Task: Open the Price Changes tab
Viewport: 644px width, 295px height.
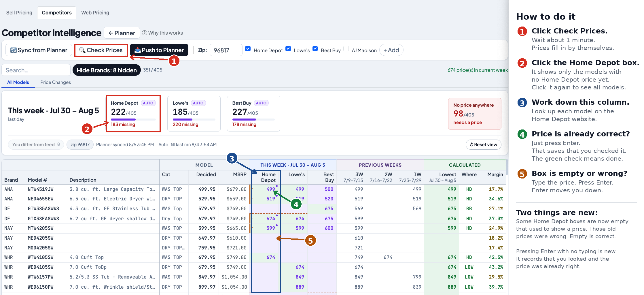Action: tap(56, 82)
